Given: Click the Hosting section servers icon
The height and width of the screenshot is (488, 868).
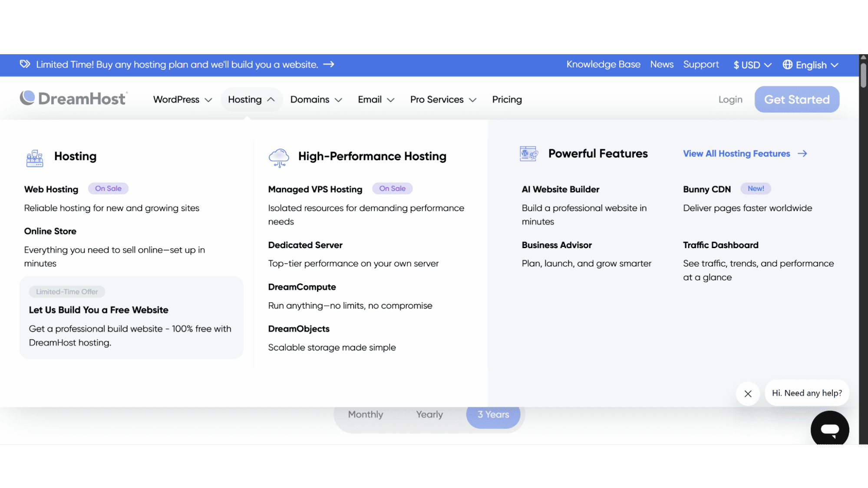Looking at the screenshot, I should [x=35, y=158].
